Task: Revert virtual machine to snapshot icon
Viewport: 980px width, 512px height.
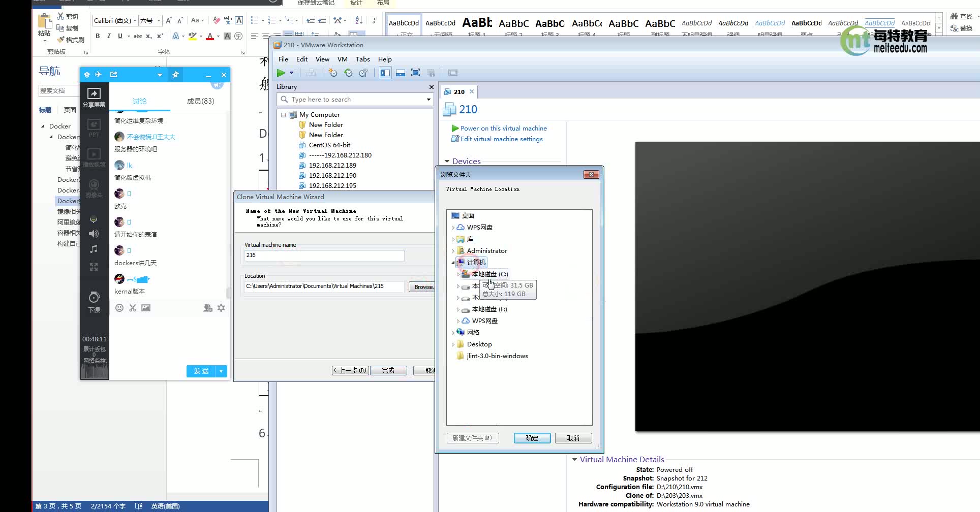Action: click(348, 73)
